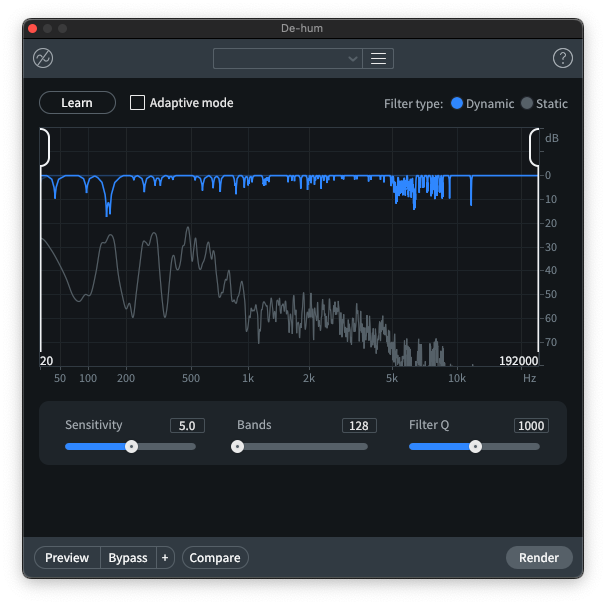Viewport: 606px width, 605px height.
Task: Click the Preview button
Action: tap(67, 557)
